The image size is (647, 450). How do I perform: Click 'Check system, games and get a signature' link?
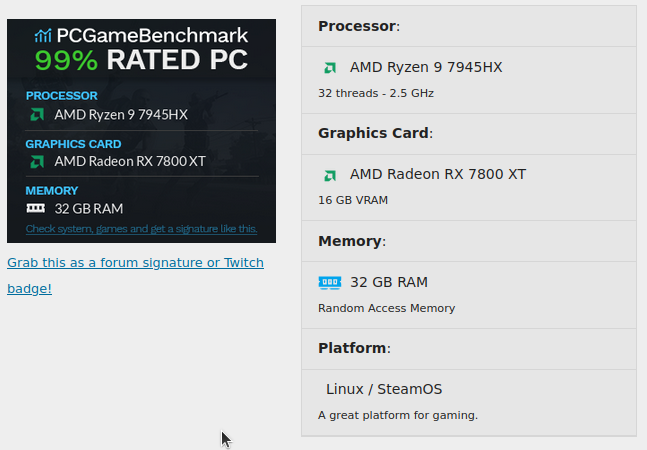(x=141, y=229)
